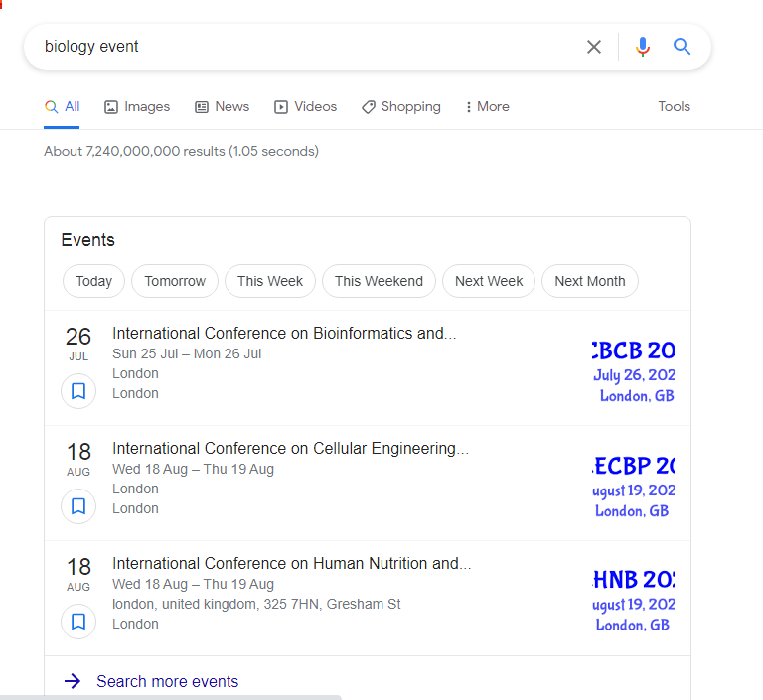Submit the search with the blue magnifier icon
763x700 pixels.
(682, 47)
